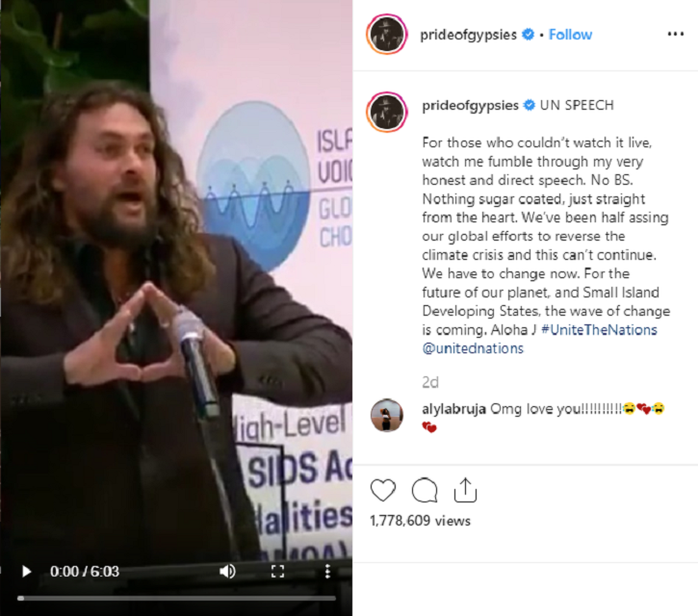Image resolution: width=698 pixels, height=616 pixels.
Task: Open the video player's three-dot options menu
Action: click(327, 571)
